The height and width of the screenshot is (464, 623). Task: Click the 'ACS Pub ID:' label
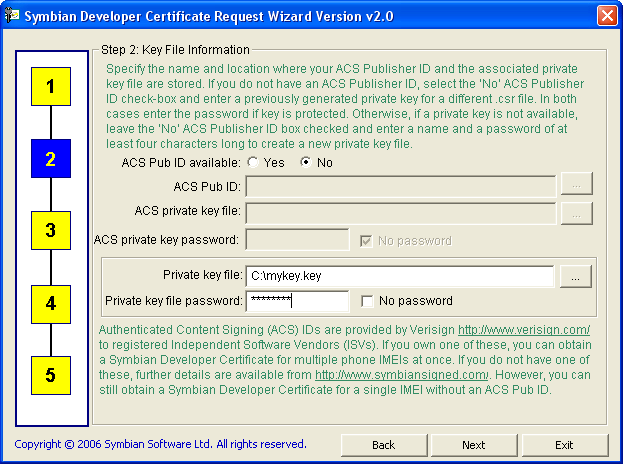pos(207,186)
